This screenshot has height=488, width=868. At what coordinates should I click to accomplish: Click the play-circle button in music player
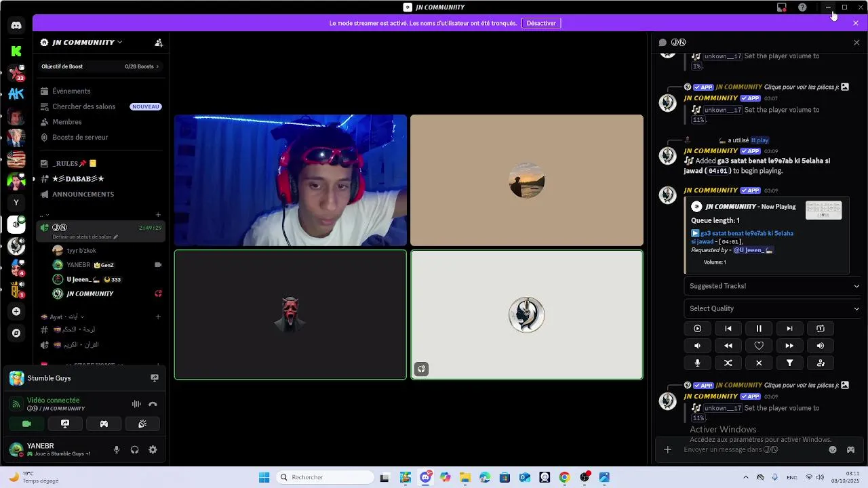click(x=697, y=329)
